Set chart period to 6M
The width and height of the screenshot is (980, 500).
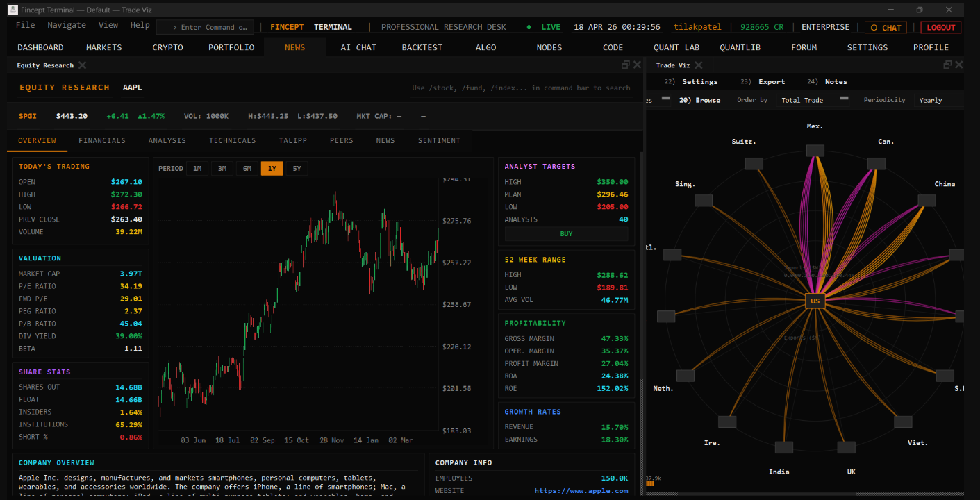[247, 168]
